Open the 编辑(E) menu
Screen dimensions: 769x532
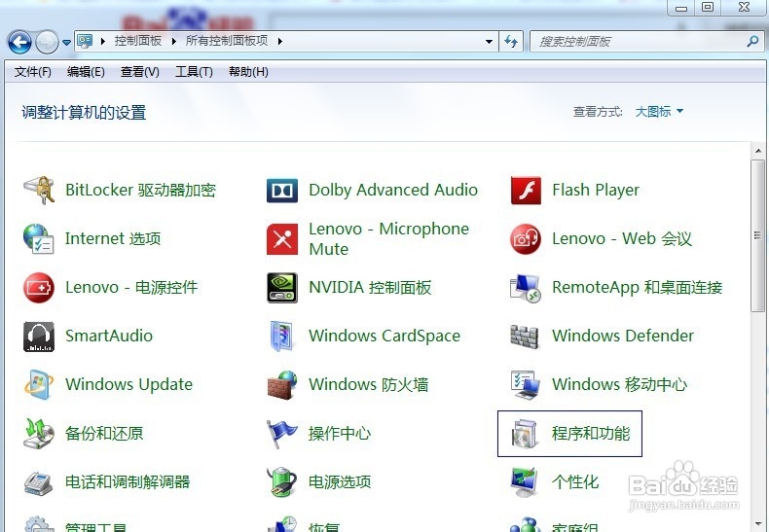coord(86,72)
